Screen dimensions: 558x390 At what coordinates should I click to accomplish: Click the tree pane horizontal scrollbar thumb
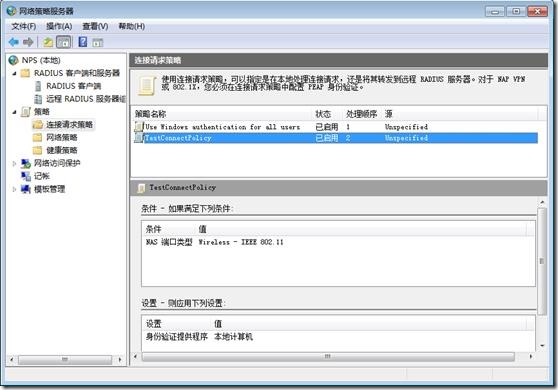point(65,360)
